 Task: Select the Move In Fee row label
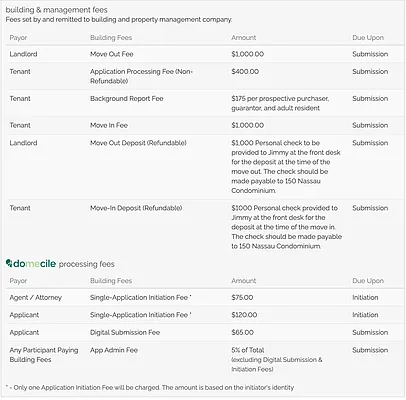[x=109, y=125]
